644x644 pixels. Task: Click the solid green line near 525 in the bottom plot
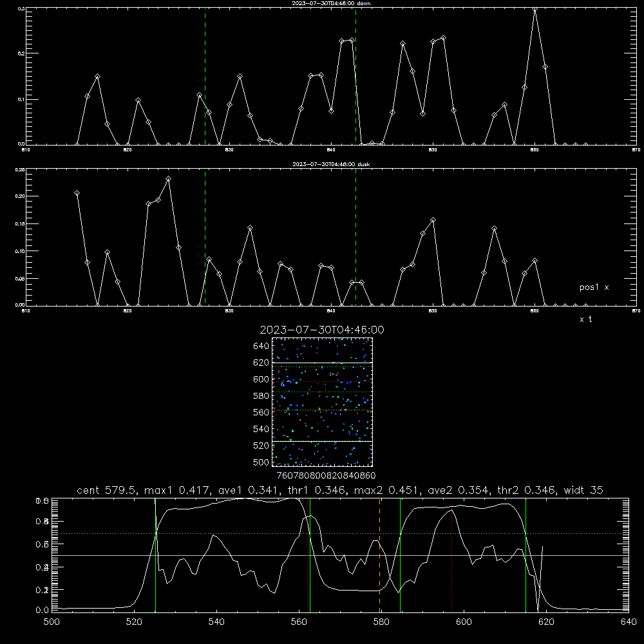(x=155, y=555)
